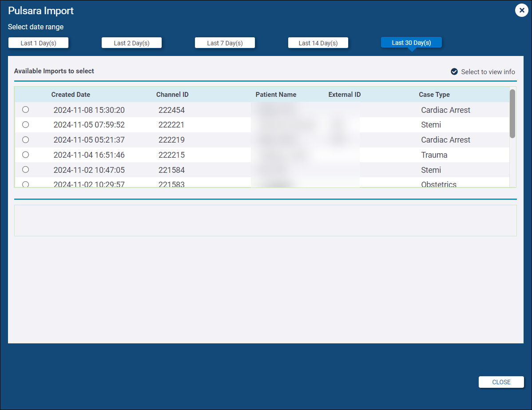Click the Channel ID column header
This screenshot has height=410, width=532.
pos(172,95)
